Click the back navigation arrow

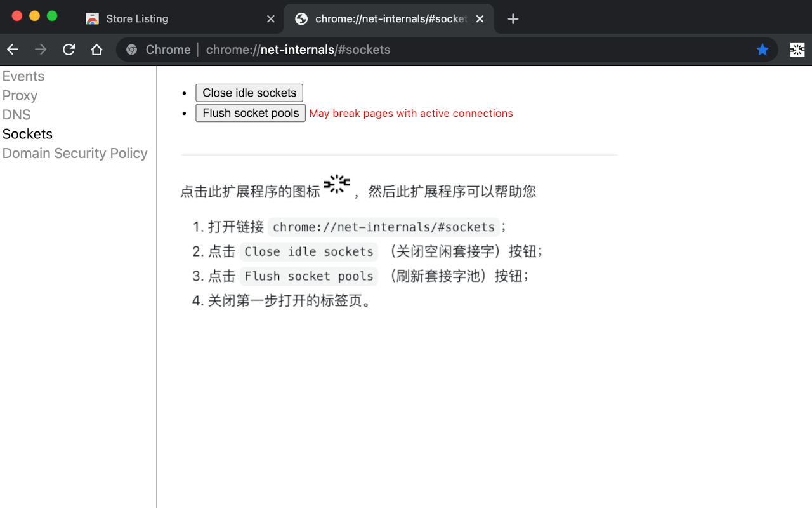point(13,49)
